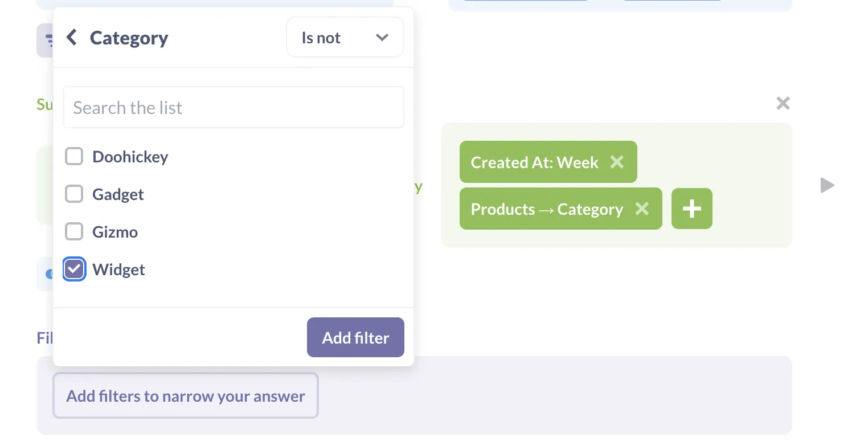
Task: Click the green plus to add another grouping
Action: coord(691,209)
